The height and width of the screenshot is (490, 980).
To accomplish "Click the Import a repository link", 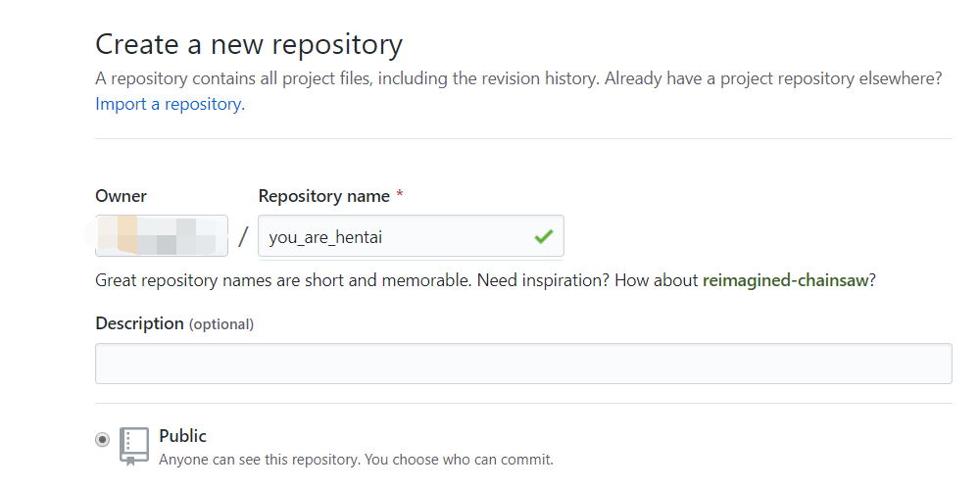I will coord(170,104).
